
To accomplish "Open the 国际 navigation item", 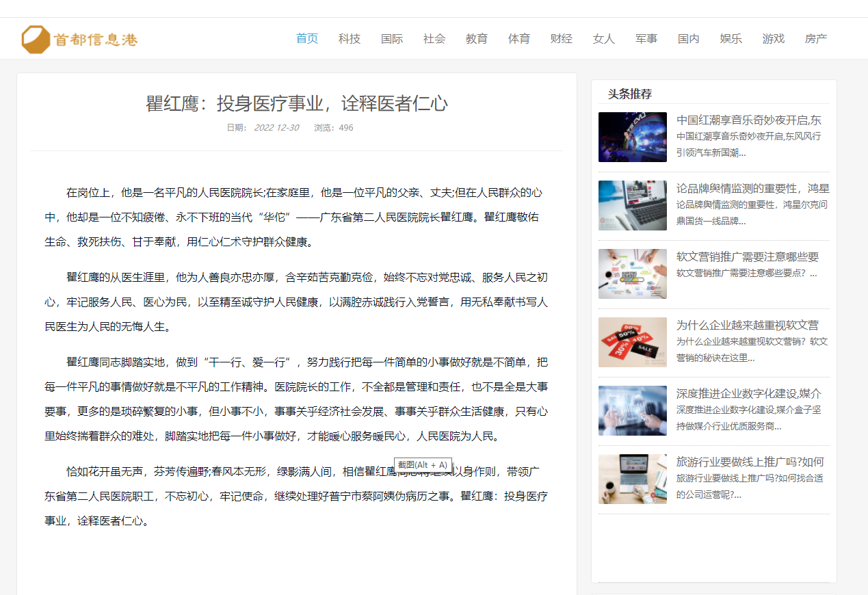I will (x=392, y=38).
